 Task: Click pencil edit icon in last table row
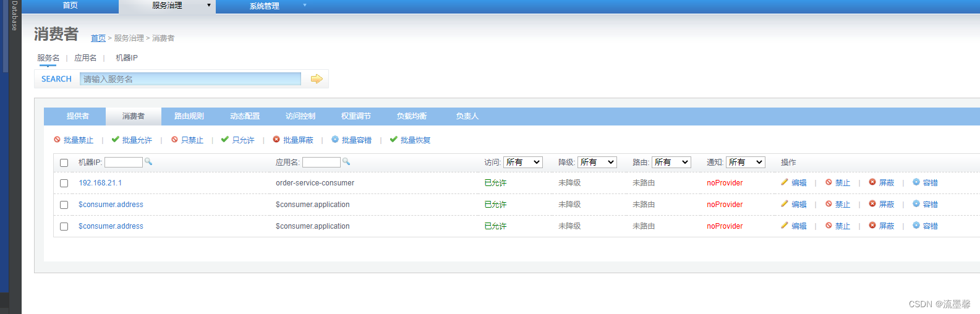pyautogui.click(x=785, y=226)
